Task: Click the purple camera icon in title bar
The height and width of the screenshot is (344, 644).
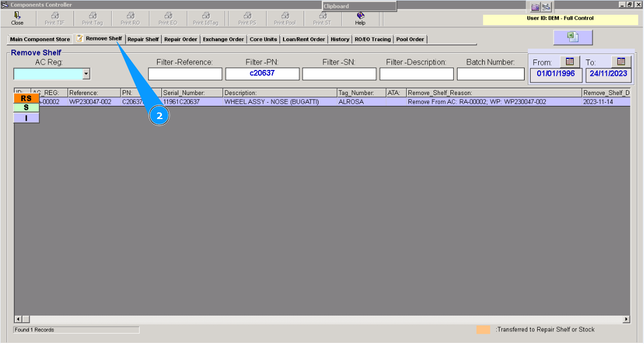Action: point(535,7)
